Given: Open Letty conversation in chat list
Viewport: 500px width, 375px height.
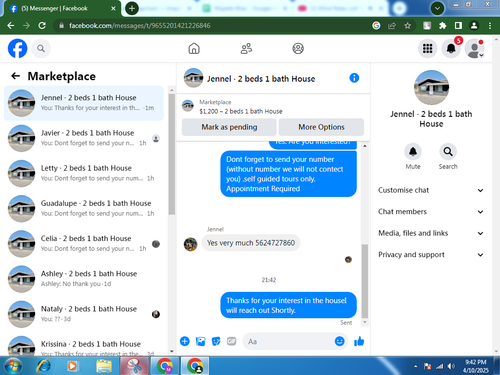Looking at the screenshot, I should 84,173.
